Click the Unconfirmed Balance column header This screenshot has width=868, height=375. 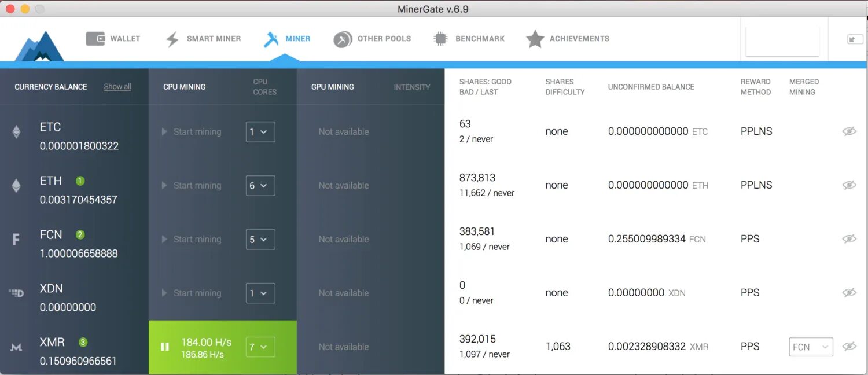pyautogui.click(x=651, y=87)
